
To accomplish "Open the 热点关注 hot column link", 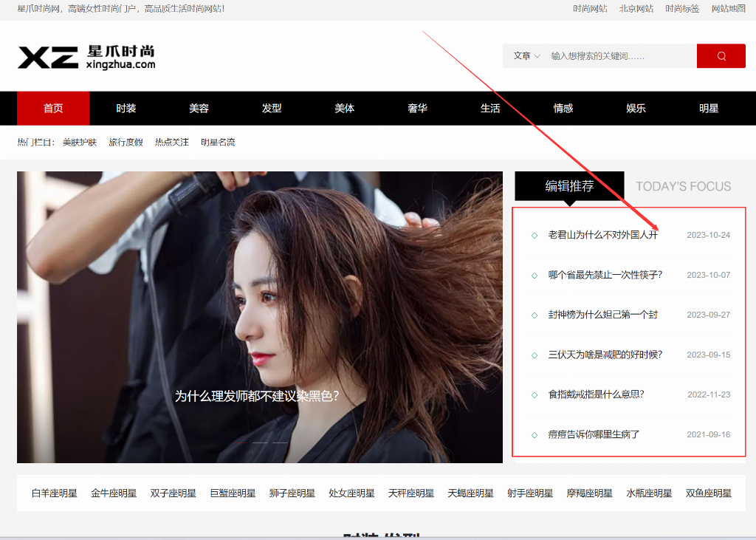I will click(171, 143).
